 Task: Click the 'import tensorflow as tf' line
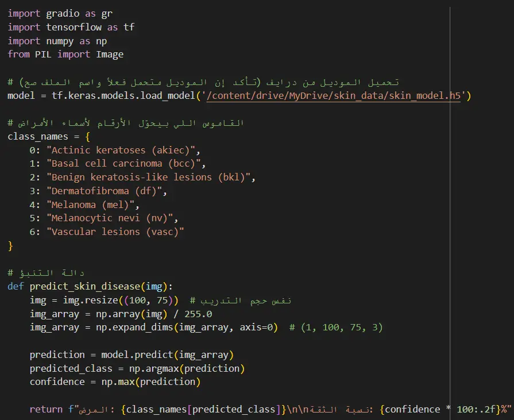tap(71, 27)
